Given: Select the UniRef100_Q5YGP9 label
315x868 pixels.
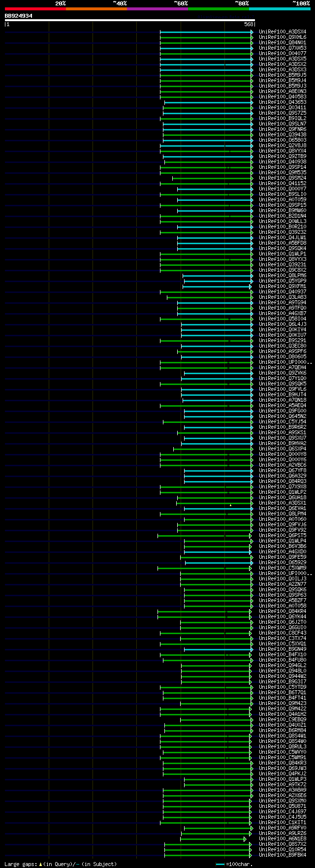Looking at the screenshot, I should click(283, 281).
